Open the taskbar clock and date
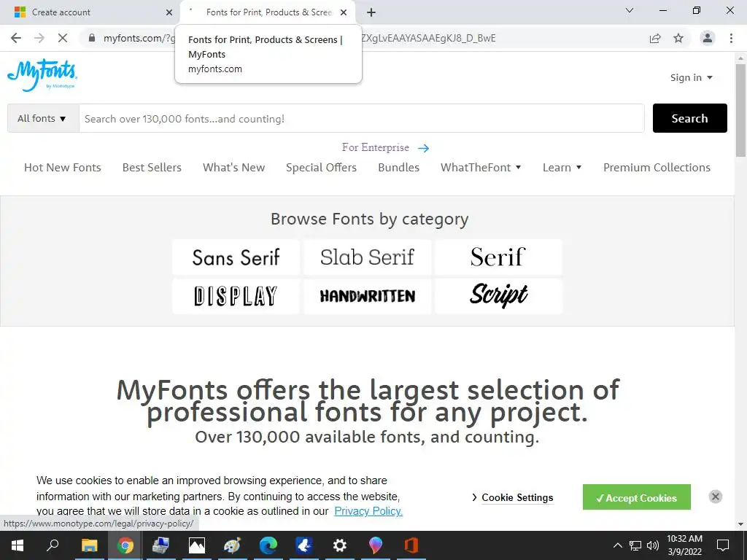747x560 pixels. point(684,545)
